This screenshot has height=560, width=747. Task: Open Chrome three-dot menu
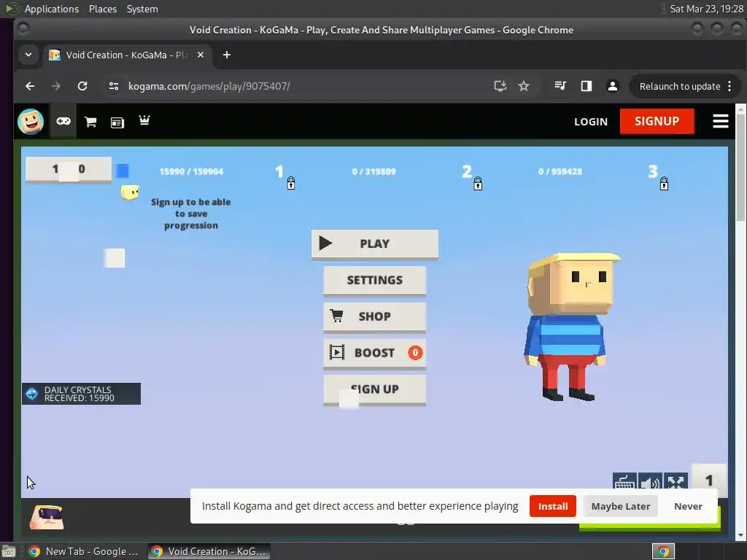[729, 86]
